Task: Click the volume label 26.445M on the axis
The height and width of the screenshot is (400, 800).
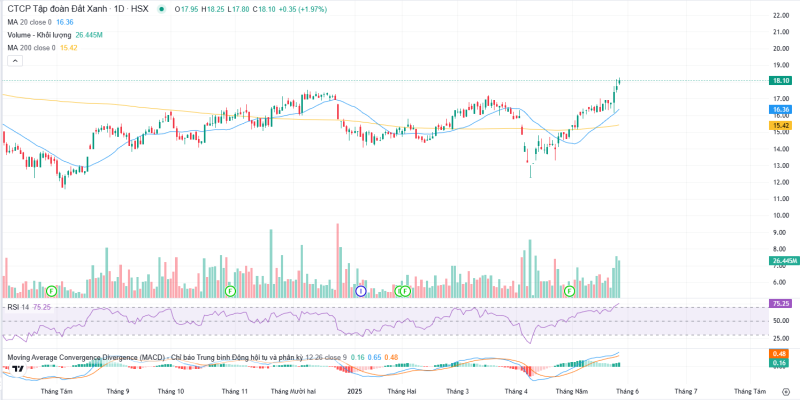Action: tap(783, 261)
